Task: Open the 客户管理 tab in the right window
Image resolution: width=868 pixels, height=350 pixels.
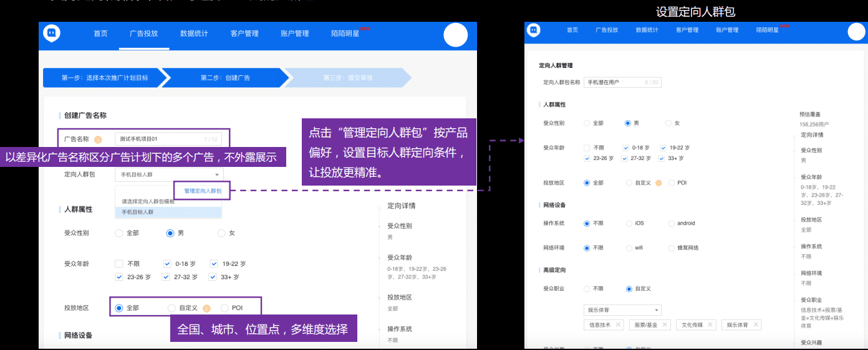Action: tap(687, 30)
